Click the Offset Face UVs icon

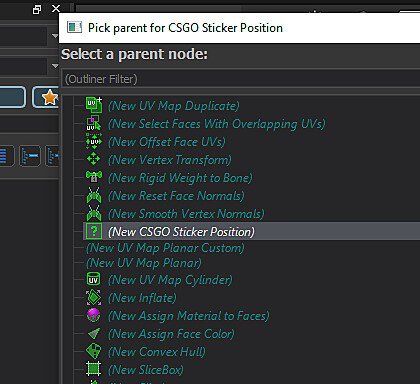[94, 141]
